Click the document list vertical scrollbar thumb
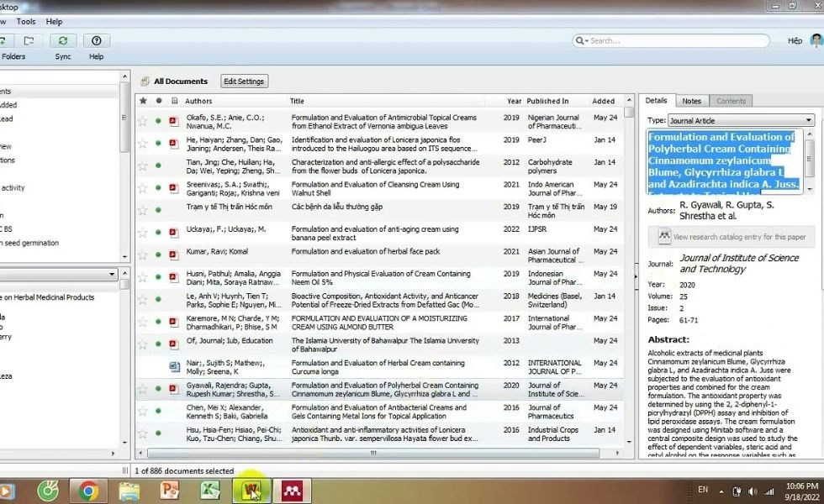The width and height of the screenshot is (824, 504). point(629,113)
